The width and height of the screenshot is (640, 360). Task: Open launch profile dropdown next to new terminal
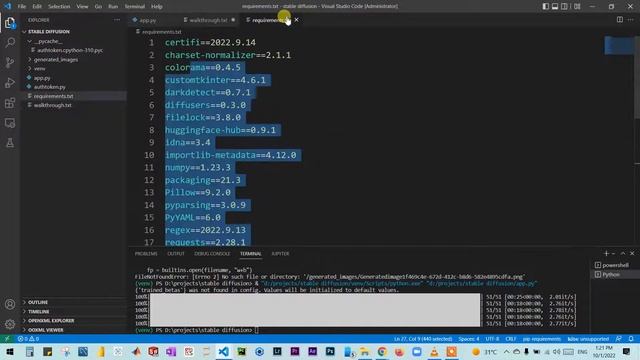click(x=613, y=253)
